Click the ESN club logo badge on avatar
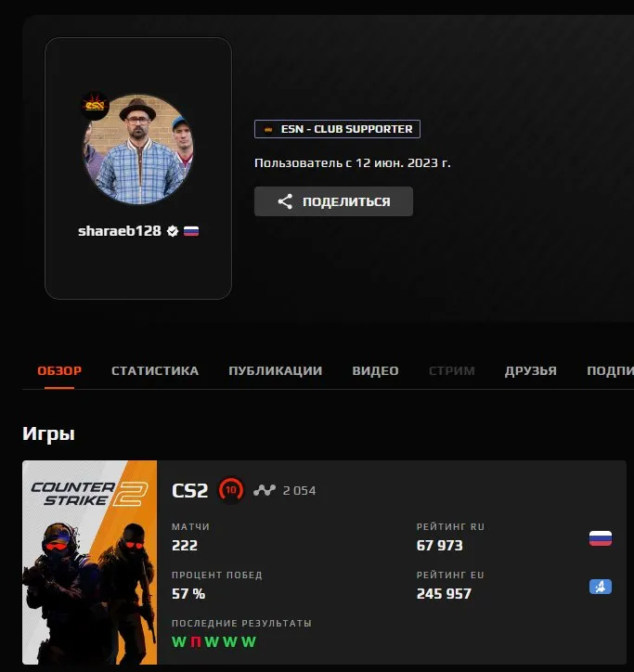The width and height of the screenshot is (634, 672). click(x=95, y=106)
